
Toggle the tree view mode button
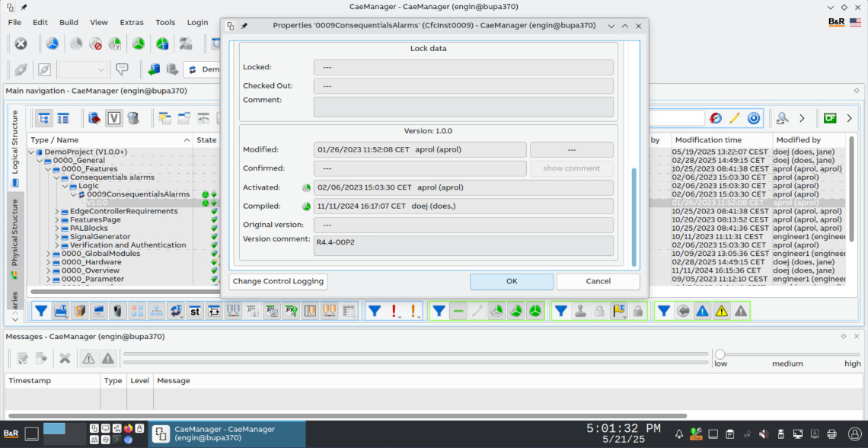tap(44, 118)
